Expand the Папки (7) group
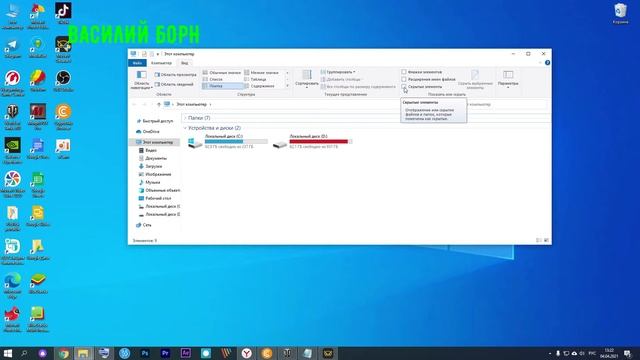 pyautogui.click(x=185, y=118)
